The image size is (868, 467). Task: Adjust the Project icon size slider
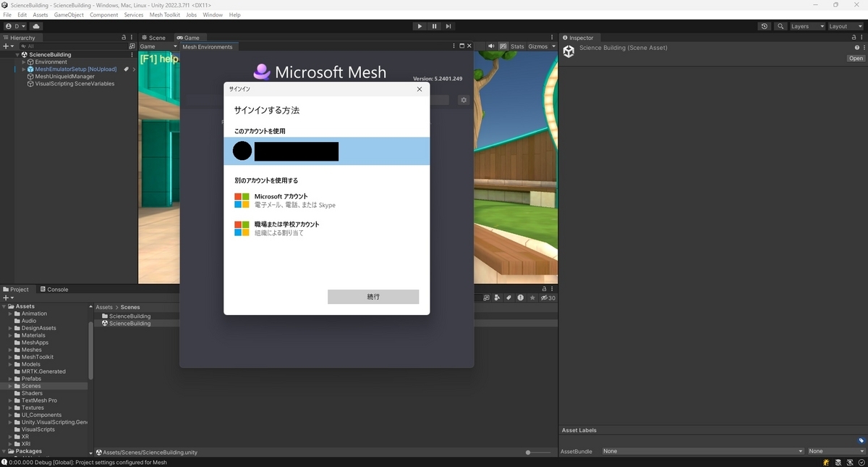tap(537, 453)
